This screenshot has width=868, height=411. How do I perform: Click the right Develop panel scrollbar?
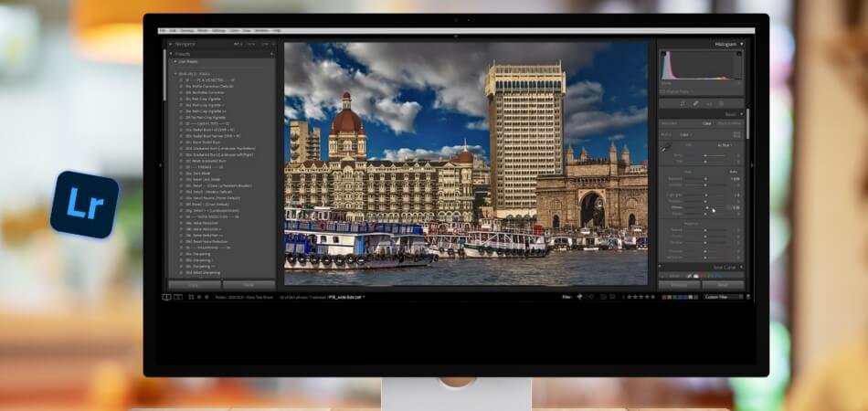click(748, 124)
